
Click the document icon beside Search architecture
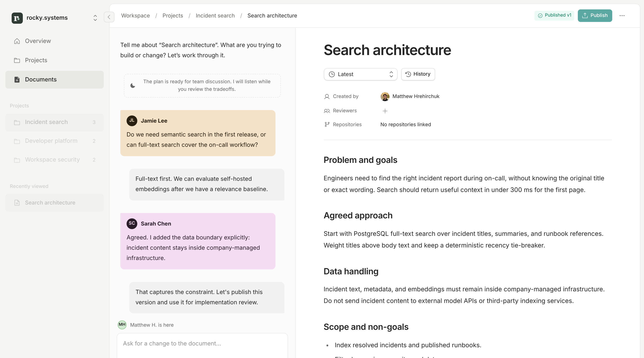(17, 203)
